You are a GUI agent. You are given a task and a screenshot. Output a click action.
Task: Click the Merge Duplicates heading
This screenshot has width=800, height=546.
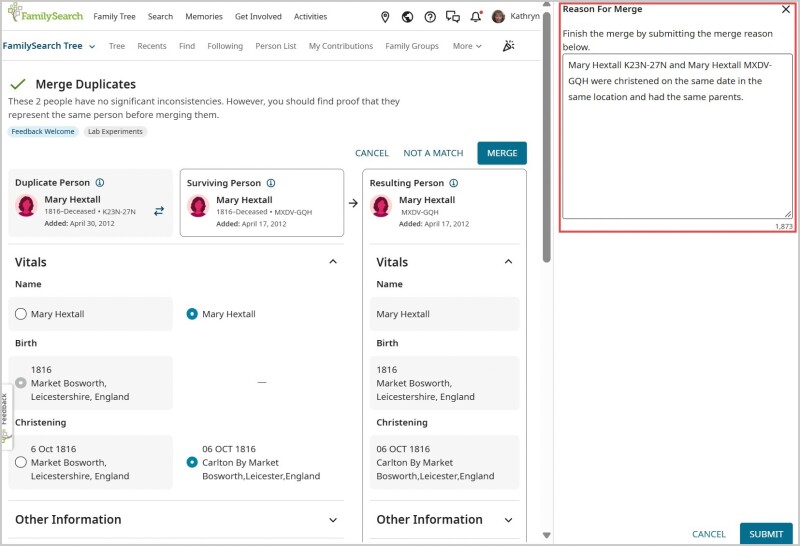coord(86,84)
